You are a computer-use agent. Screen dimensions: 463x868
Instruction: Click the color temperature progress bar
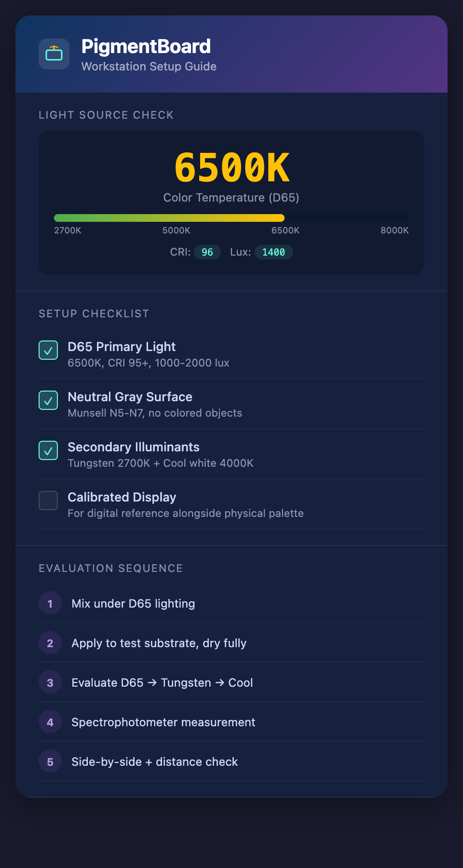231,218
